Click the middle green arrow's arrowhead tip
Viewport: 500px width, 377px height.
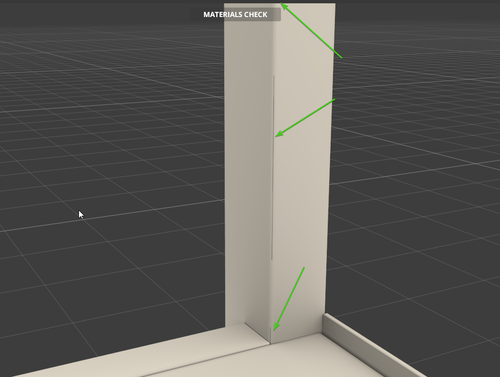pyautogui.click(x=276, y=136)
